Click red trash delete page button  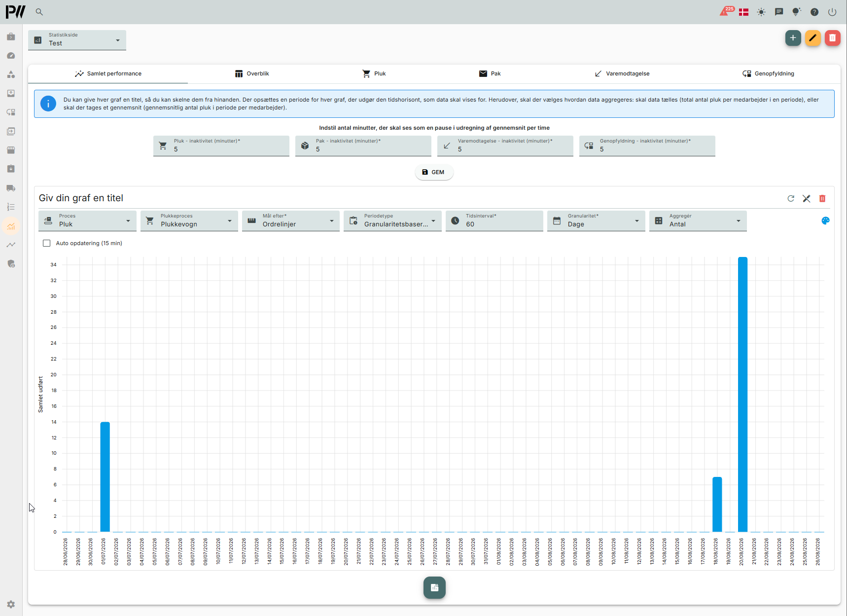click(832, 38)
